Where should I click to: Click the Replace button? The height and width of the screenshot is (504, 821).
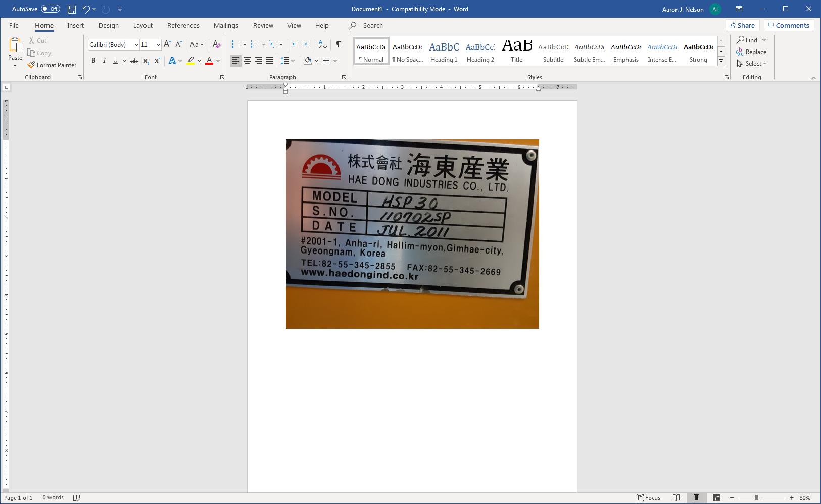[x=752, y=52]
